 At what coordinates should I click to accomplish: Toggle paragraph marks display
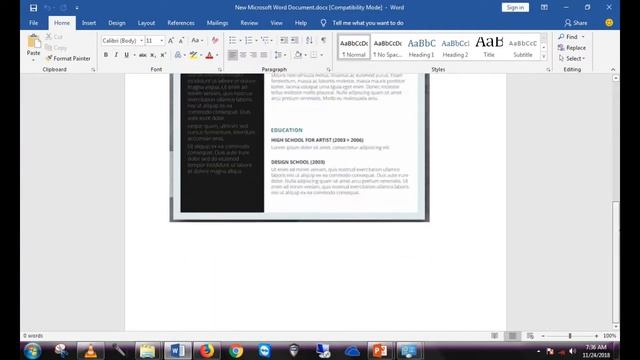click(x=323, y=40)
